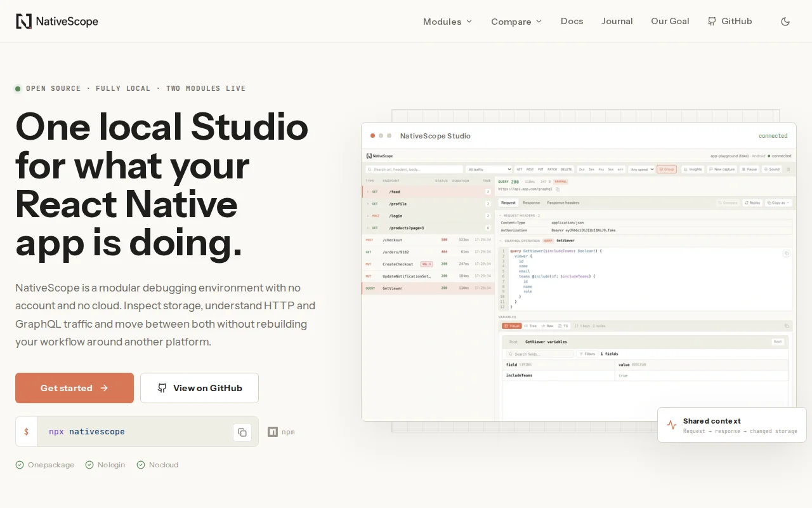
Task: Select the CreateCheckout mutation row
Action: pyautogui.click(x=428, y=264)
